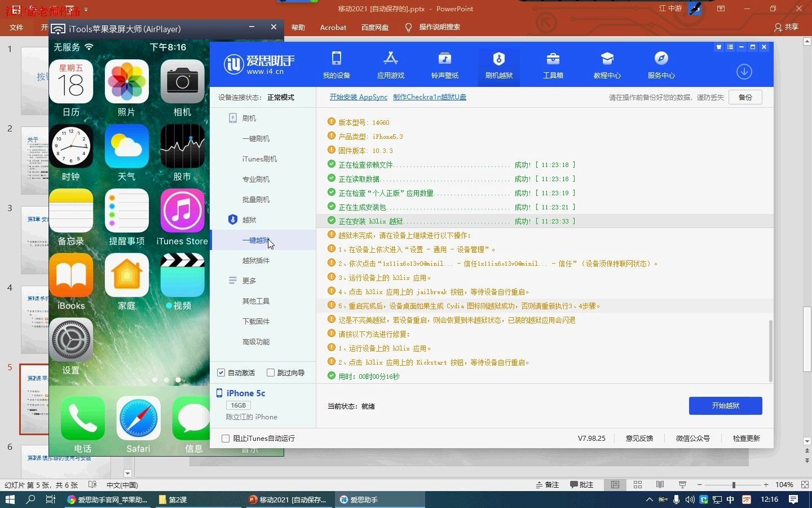The image size is (812, 508).
Task: Click the 备份 button
Action: pyautogui.click(x=745, y=97)
